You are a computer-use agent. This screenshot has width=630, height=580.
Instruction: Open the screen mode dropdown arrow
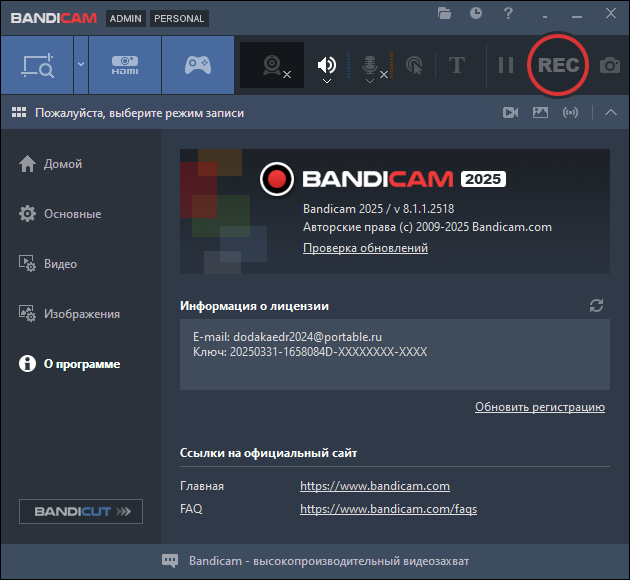[x=80, y=65]
